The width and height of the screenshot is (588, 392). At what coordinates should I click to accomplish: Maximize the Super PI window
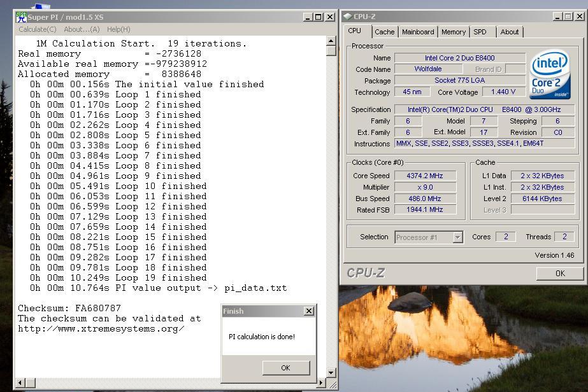319,17
